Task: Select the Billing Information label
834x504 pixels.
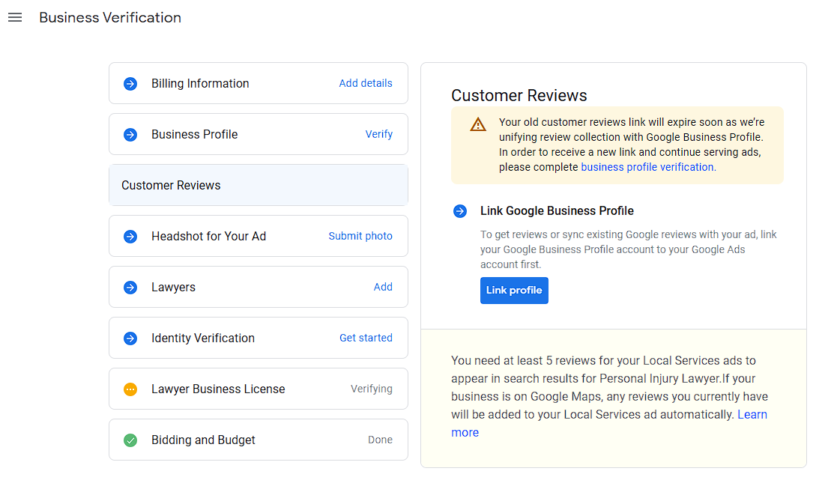Action: [x=200, y=83]
